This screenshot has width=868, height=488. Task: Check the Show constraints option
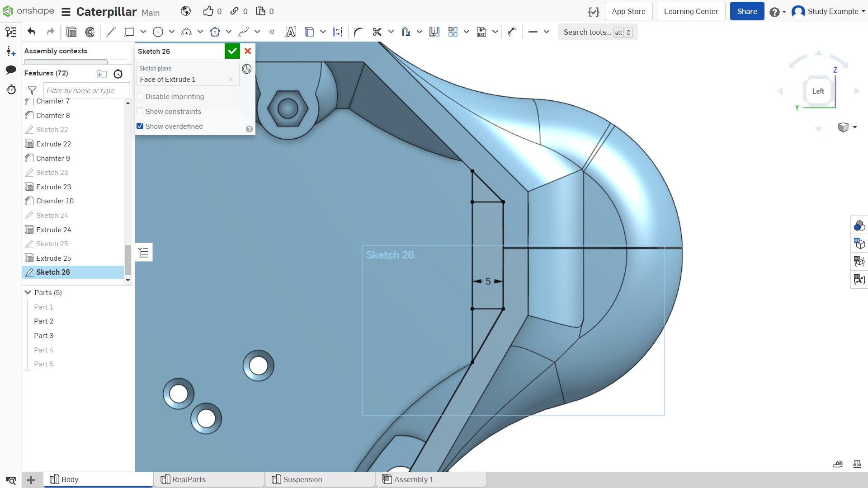(x=140, y=112)
